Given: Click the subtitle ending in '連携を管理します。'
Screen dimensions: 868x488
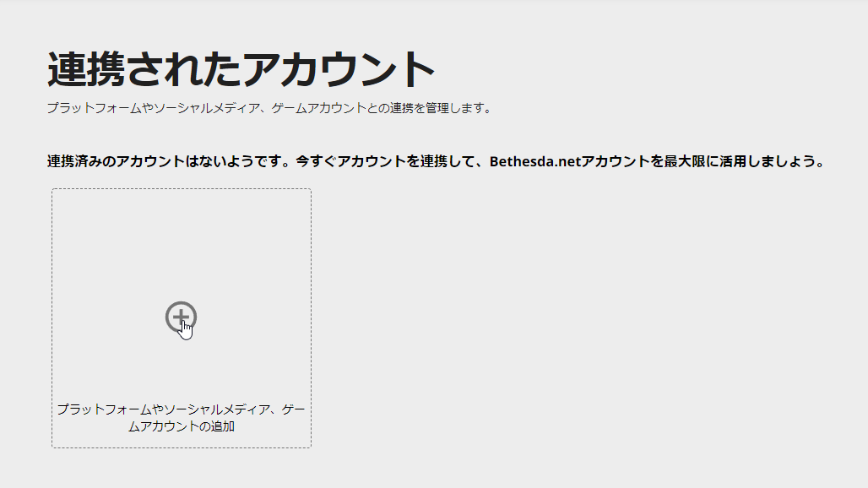Looking at the screenshot, I should click(x=269, y=108).
